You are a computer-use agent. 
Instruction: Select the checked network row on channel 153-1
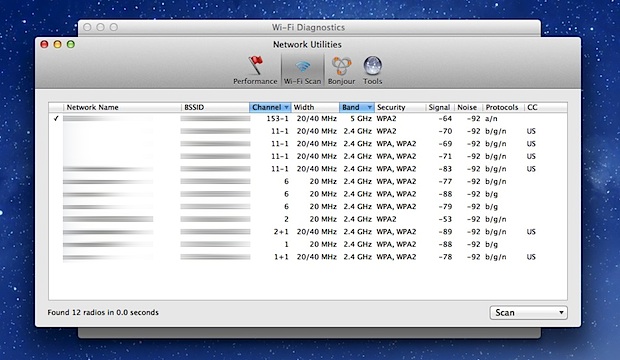coord(308,119)
